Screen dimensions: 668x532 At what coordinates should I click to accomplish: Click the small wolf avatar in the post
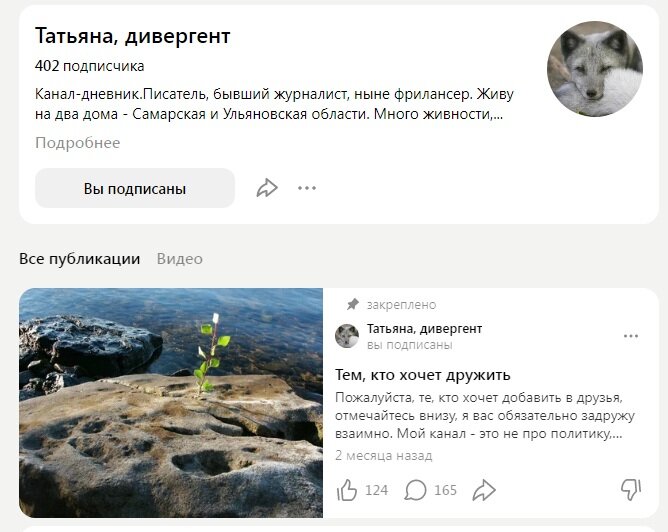(347, 336)
